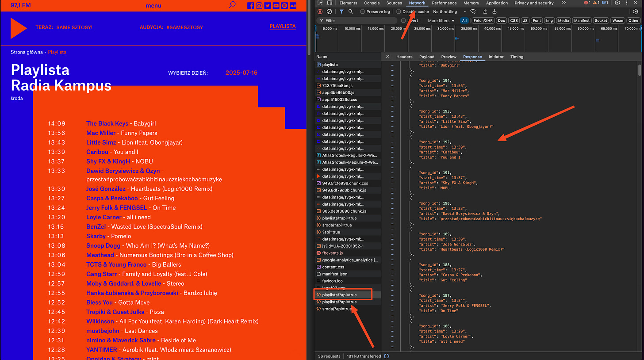Select the Fetch/XHR request filter

tap(483, 20)
